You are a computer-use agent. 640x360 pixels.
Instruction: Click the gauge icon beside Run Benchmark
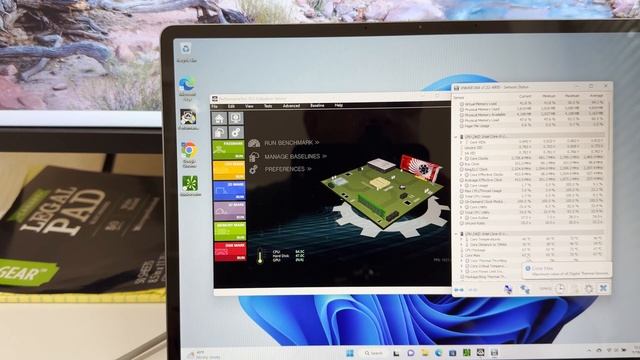click(254, 143)
